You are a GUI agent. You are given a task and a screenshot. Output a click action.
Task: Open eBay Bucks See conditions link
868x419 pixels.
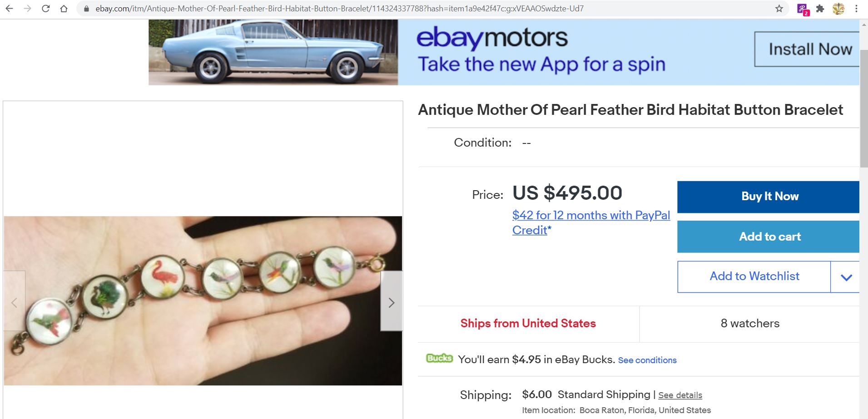point(647,360)
